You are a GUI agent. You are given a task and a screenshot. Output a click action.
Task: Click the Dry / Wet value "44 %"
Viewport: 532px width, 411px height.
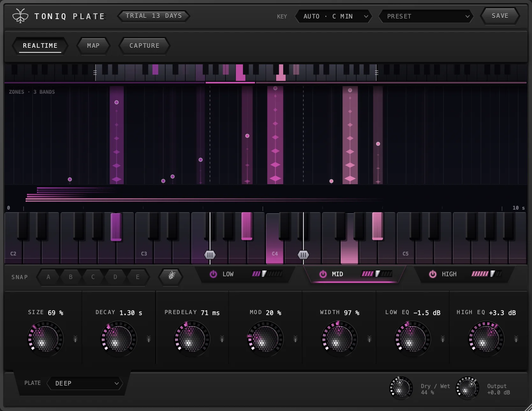[x=427, y=393]
